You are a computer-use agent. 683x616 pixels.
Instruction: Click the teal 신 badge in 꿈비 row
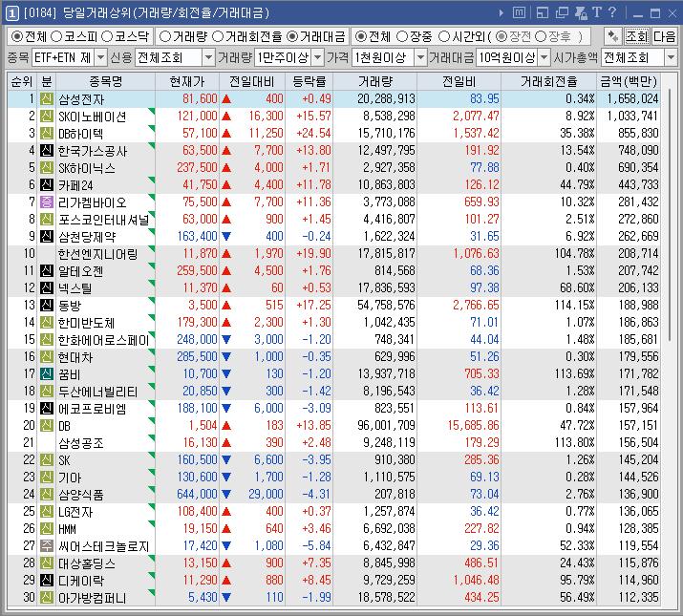tap(47, 373)
